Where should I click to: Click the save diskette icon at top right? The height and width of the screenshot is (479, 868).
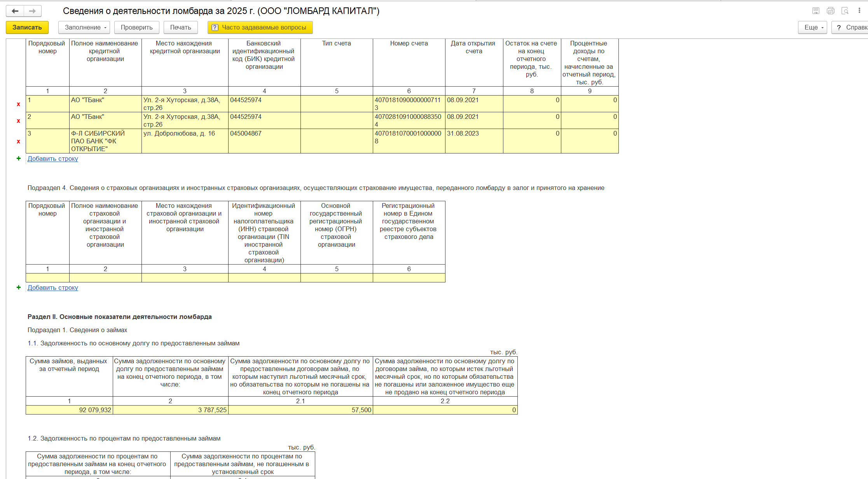click(816, 11)
